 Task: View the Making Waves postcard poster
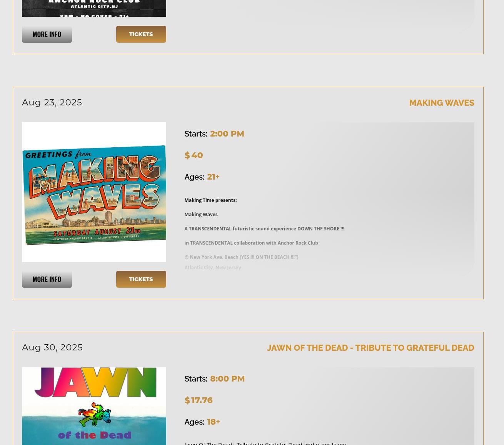tap(94, 192)
